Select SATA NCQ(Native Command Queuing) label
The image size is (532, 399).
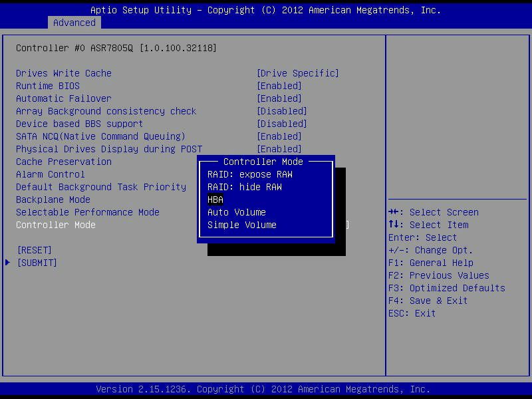101,136
